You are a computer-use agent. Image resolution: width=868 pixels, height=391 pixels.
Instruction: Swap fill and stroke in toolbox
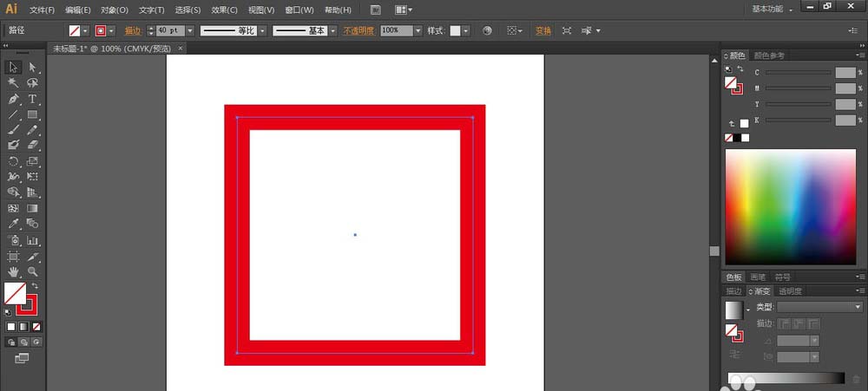pyautogui.click(x=36, y=285)
